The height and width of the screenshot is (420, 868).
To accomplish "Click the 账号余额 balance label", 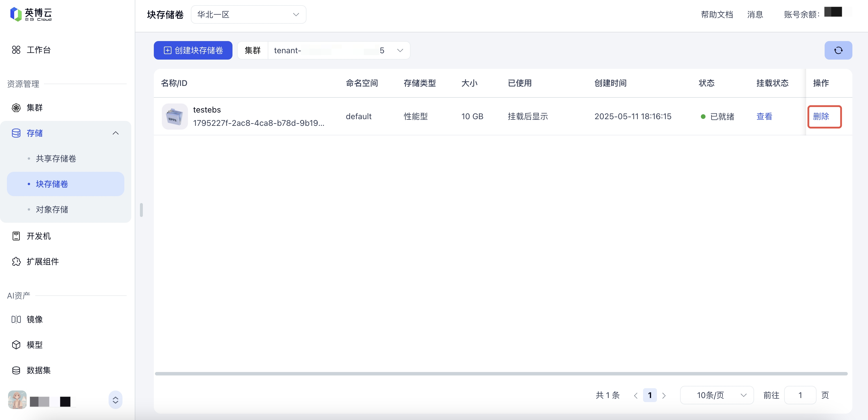I will (801, 14).
